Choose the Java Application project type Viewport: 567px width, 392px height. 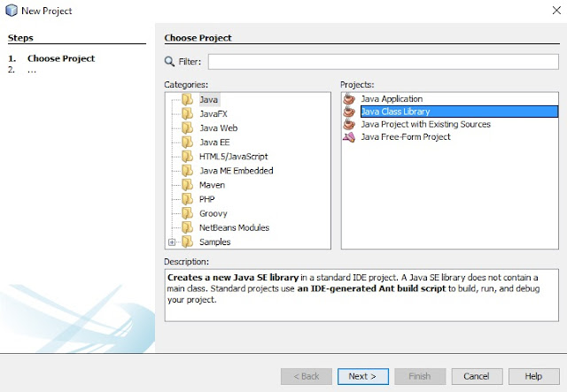(x=392, y=98)
